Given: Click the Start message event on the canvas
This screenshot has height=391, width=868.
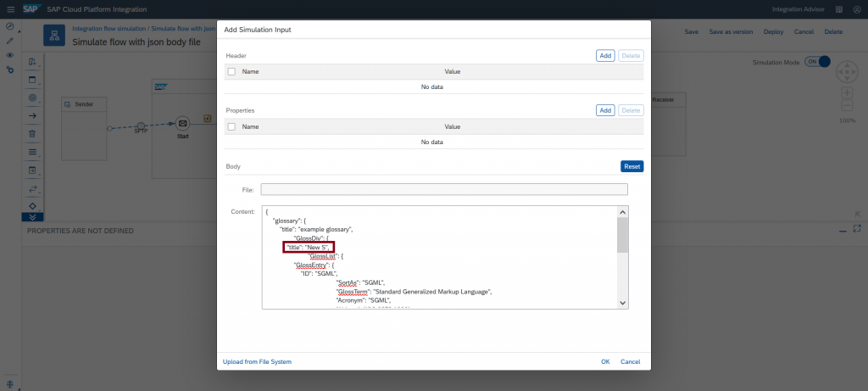Looking at the screenshot, I should click(183, 123).
